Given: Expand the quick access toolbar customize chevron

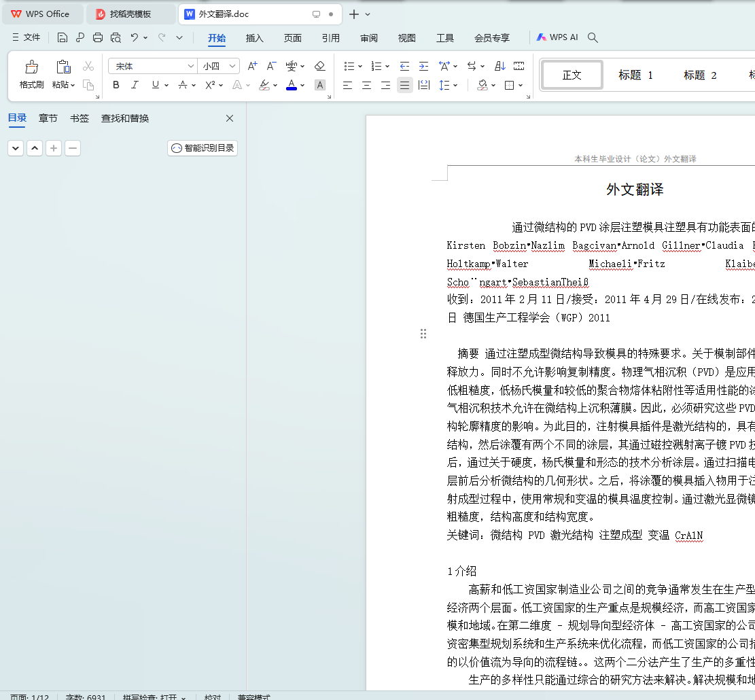Looking at the screenshot, I should [179, 37].
